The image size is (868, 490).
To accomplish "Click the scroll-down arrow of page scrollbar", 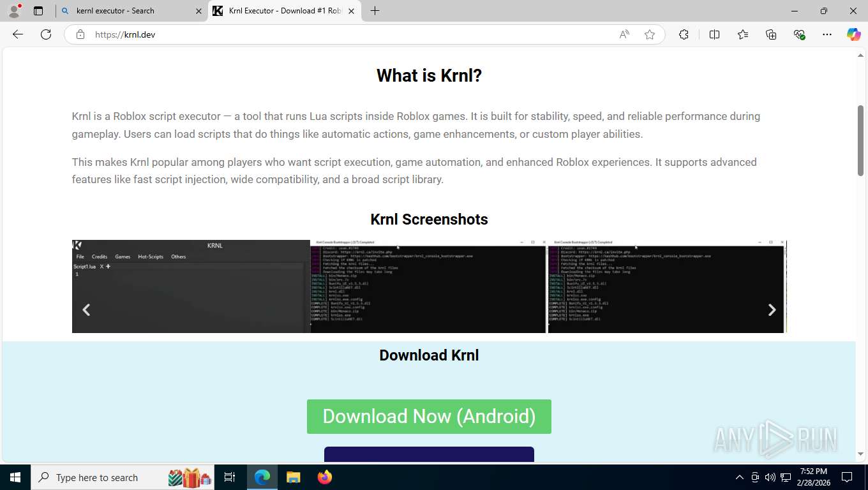I will click(860, 454).
